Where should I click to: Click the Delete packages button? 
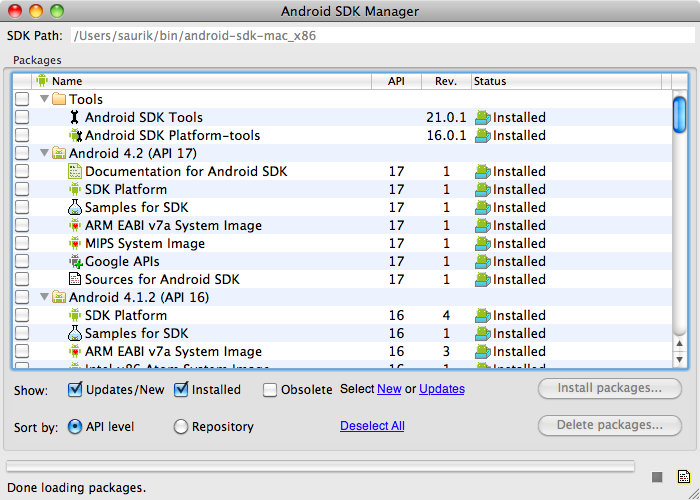610,425
